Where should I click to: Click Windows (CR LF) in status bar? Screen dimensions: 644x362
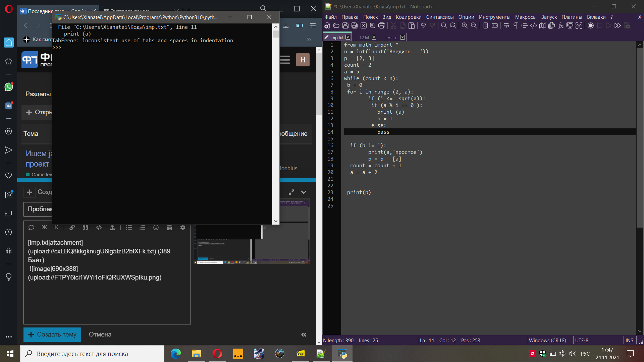(x=547, y=340)
